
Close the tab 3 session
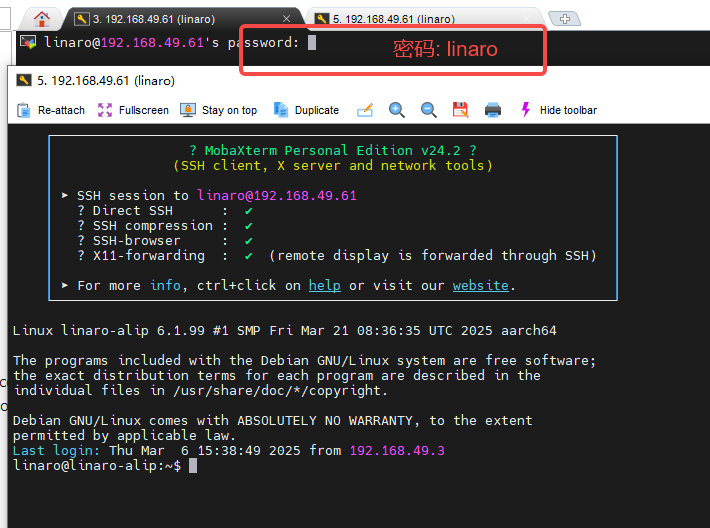(288, 19)
